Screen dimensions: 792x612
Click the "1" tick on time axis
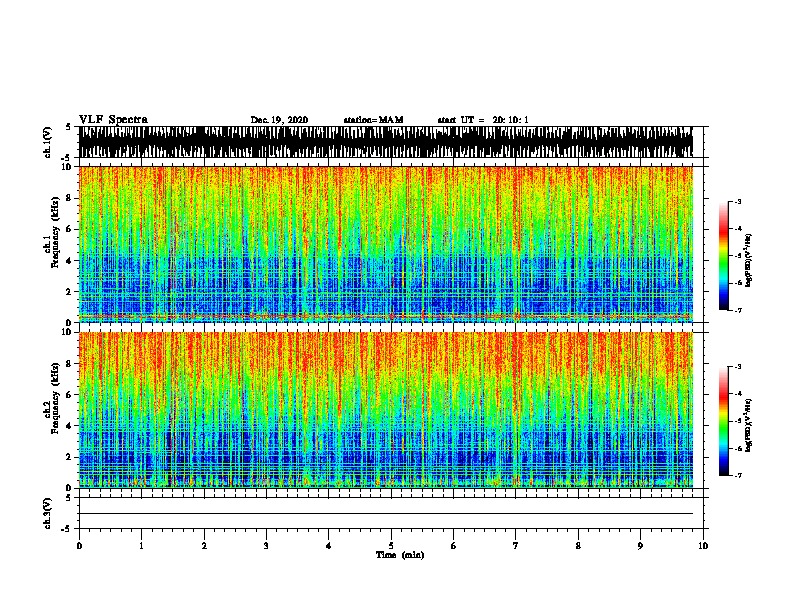point(142,546)
